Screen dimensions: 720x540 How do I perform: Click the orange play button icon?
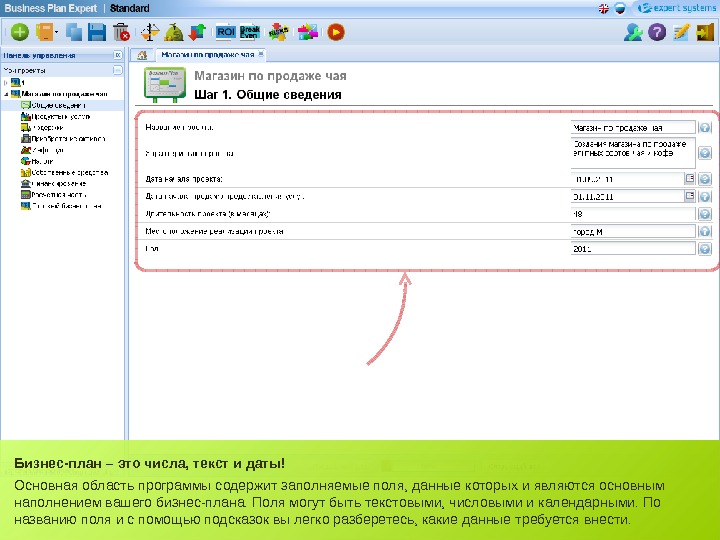[x=336, y=32]
